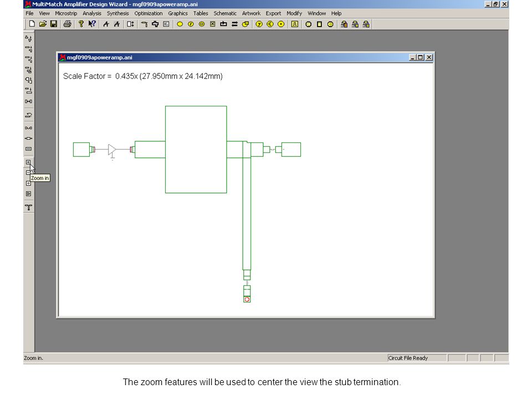The width and height of the screenshot is (532, 399).
Task: Open the Graphics menu
Action: (x=178, y=13)
